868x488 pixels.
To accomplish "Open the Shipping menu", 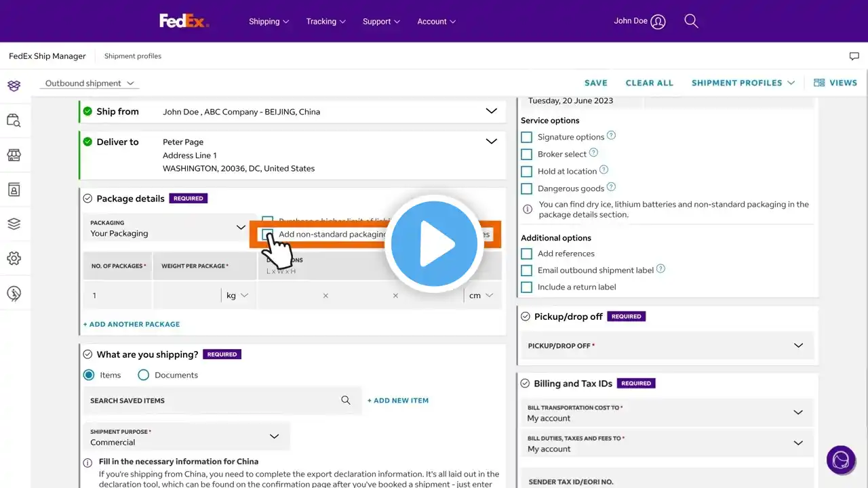I will [x=269, y=22].
